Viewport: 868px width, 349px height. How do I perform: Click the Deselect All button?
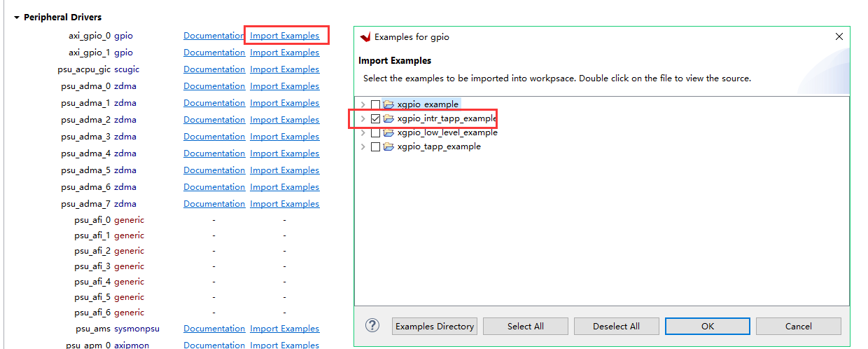(616, 326)
